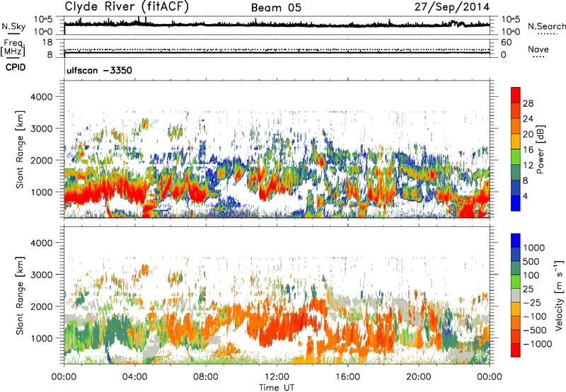Click the date "27/Sep/2014"
The image size is (566, 392).
(x=452, y=7)
